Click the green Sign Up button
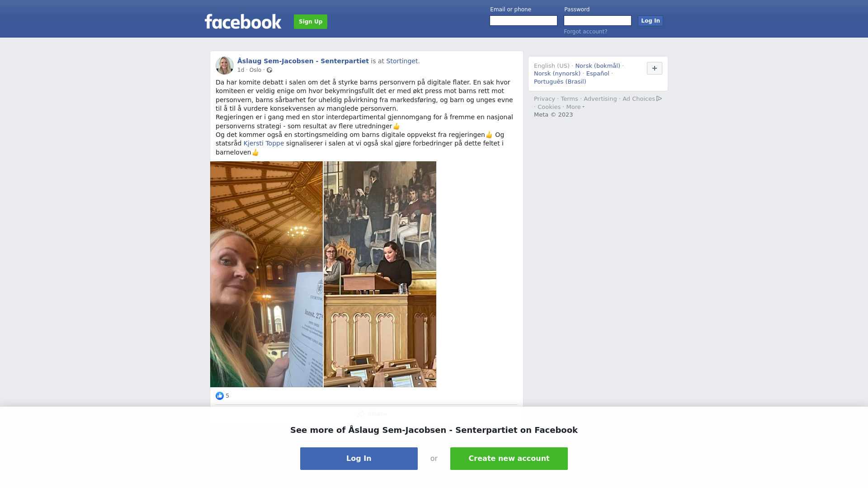 [311, 22]
